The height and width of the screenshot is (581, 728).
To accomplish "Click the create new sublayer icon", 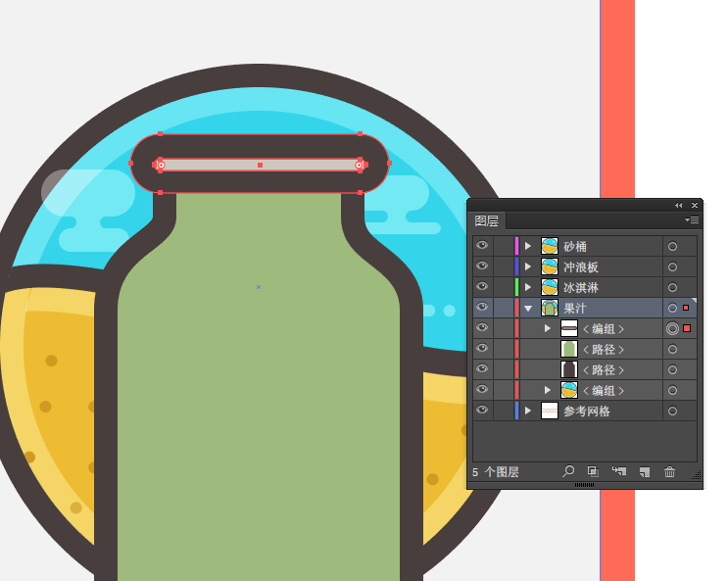I will (619, 471).
